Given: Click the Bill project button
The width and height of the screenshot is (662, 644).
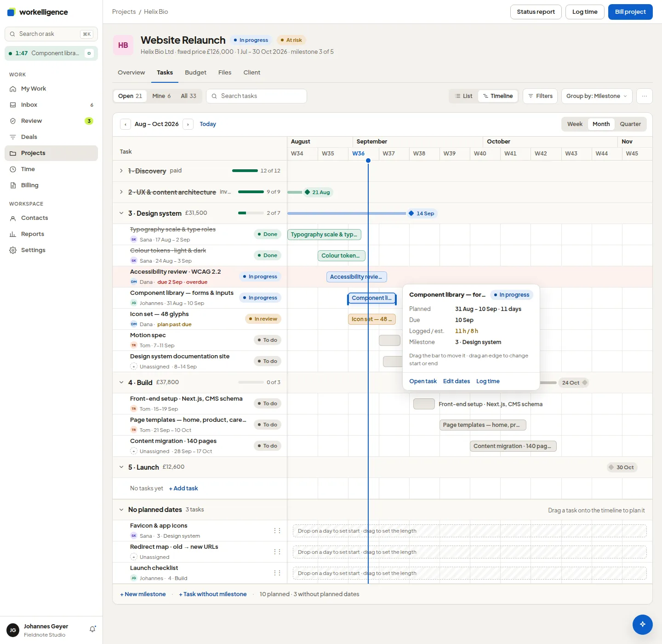Looking at the screenshot, I should click(630, 12).
